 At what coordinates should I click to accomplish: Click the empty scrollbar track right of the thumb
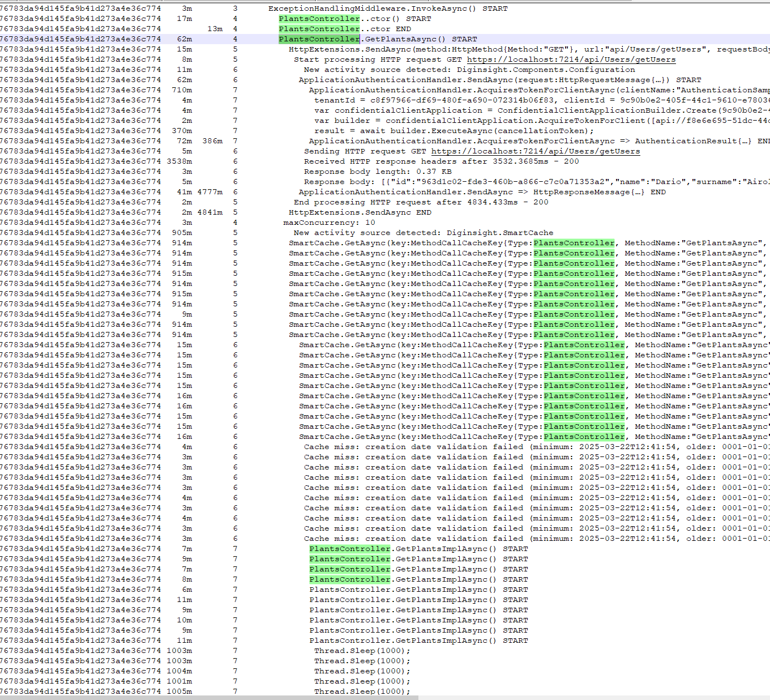pyautogui.click(x=594, y=698)
